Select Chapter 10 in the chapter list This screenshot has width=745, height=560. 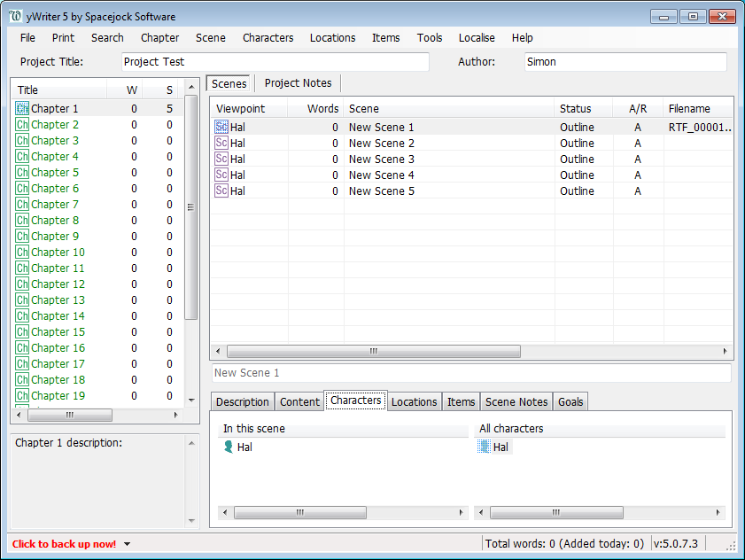56,252
